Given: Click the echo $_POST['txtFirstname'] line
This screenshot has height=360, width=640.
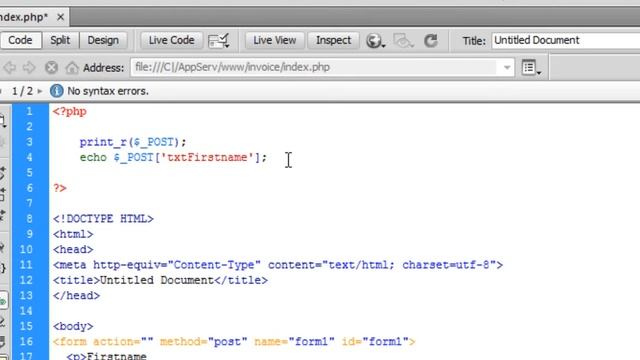Looking at the screenshot, I should click(x=173, y=158).
